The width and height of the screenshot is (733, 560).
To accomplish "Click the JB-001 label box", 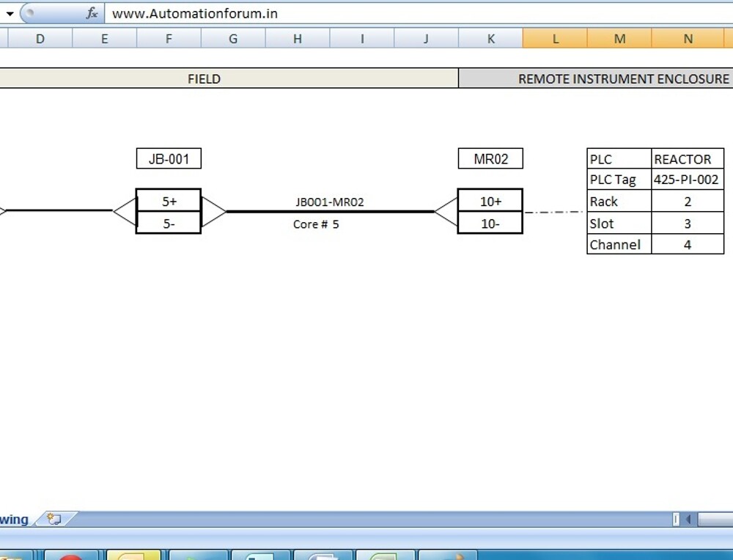I will (169, 158).
